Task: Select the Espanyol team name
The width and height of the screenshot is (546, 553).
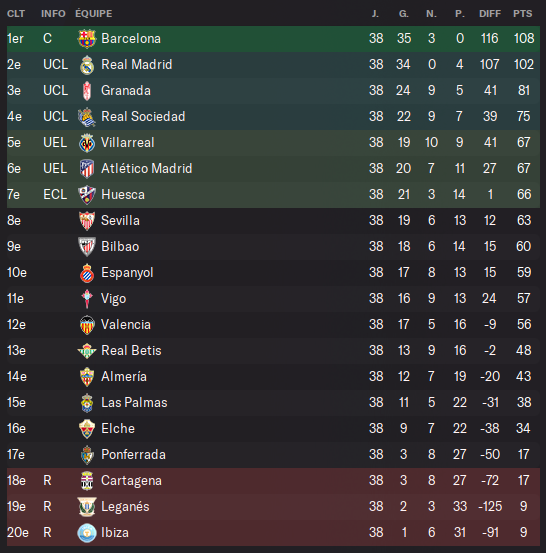Action: pyautogui.click(x=127, y=273)
